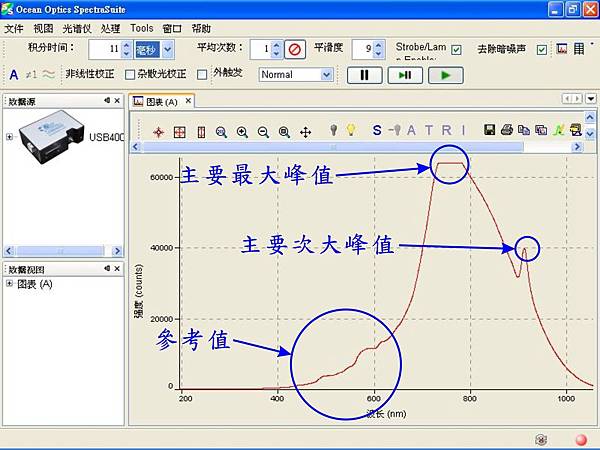Click the overlay spectrum copy icon
Image resolution: width=600 pixels, height=450 pixels.
pyautogui.click(x=541, y=130)
